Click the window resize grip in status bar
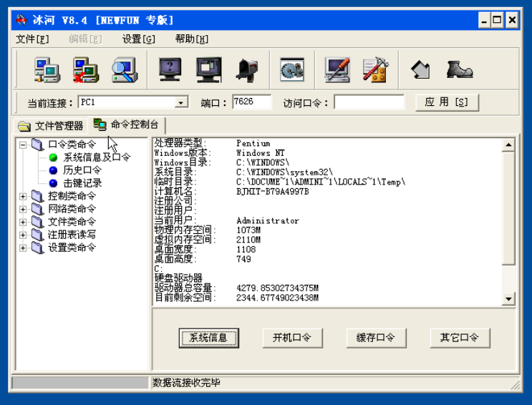Screen dimensions: 532x405 tap(516, 385)
